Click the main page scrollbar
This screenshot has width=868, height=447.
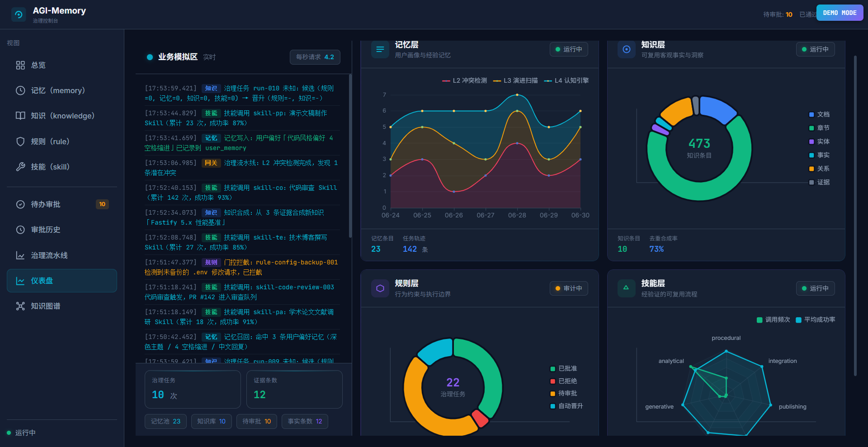pos(855,216)
